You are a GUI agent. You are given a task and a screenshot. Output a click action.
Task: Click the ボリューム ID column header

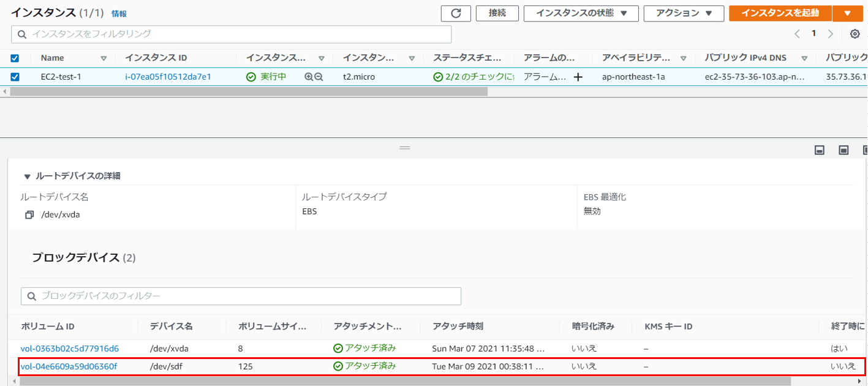pyautogui.click(x=47, y=327)
